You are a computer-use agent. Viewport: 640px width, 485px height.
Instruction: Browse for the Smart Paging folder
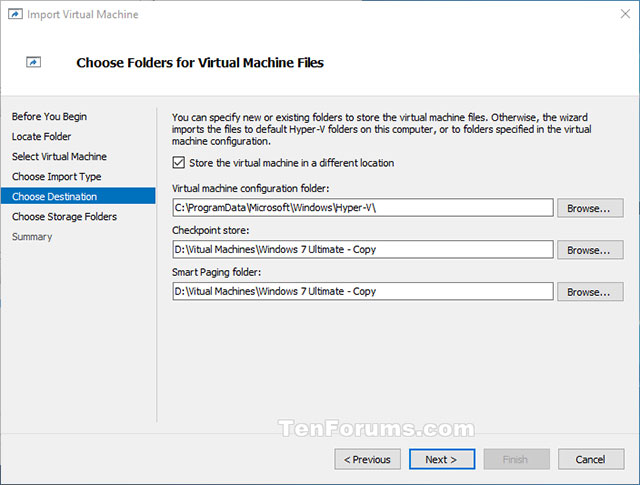[x=590, y=292]
